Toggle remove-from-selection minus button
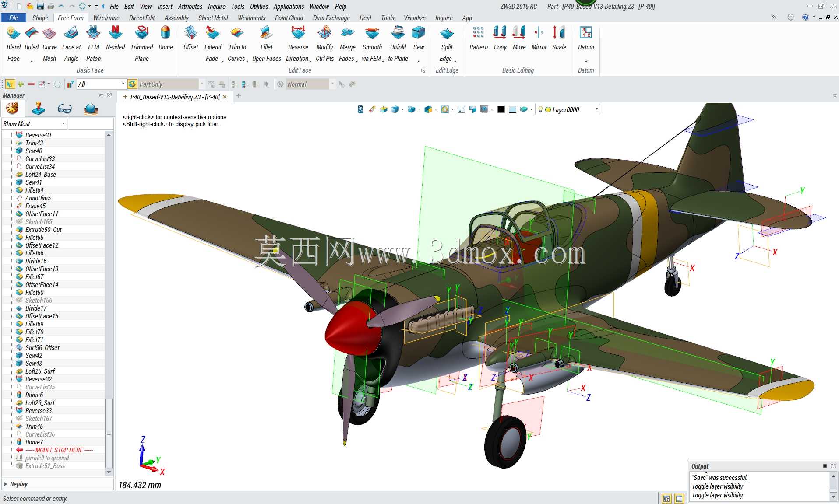 pos(31,84)
